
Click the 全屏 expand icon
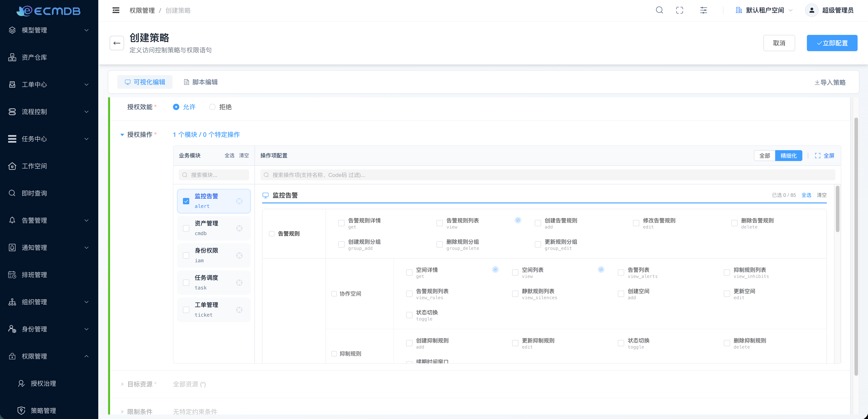818,156
